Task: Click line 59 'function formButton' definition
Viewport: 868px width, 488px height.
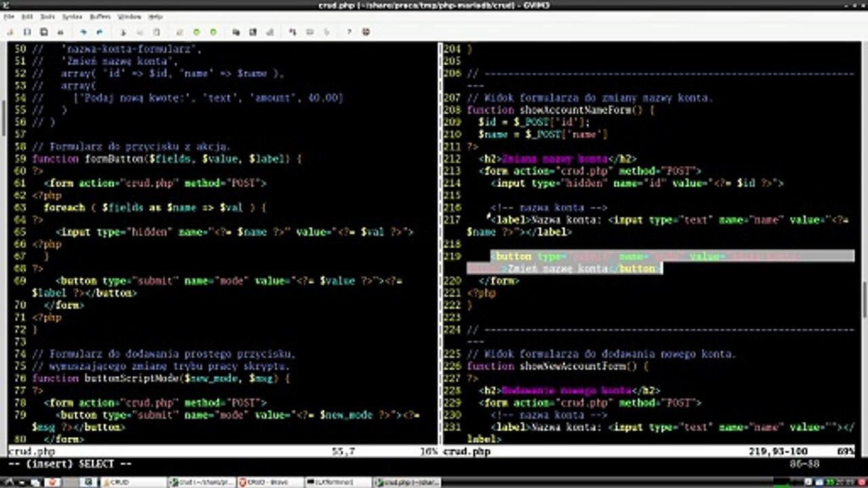Action: pos(166,159)
